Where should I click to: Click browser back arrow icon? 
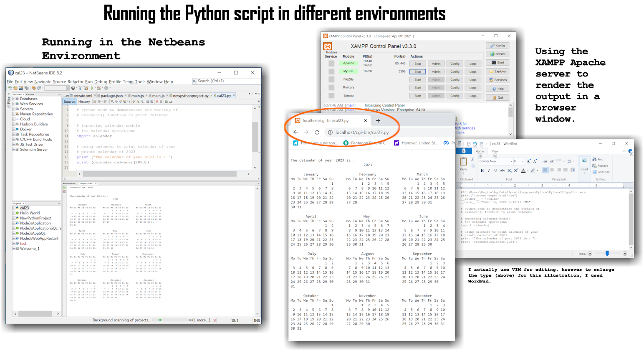(295, 132)
